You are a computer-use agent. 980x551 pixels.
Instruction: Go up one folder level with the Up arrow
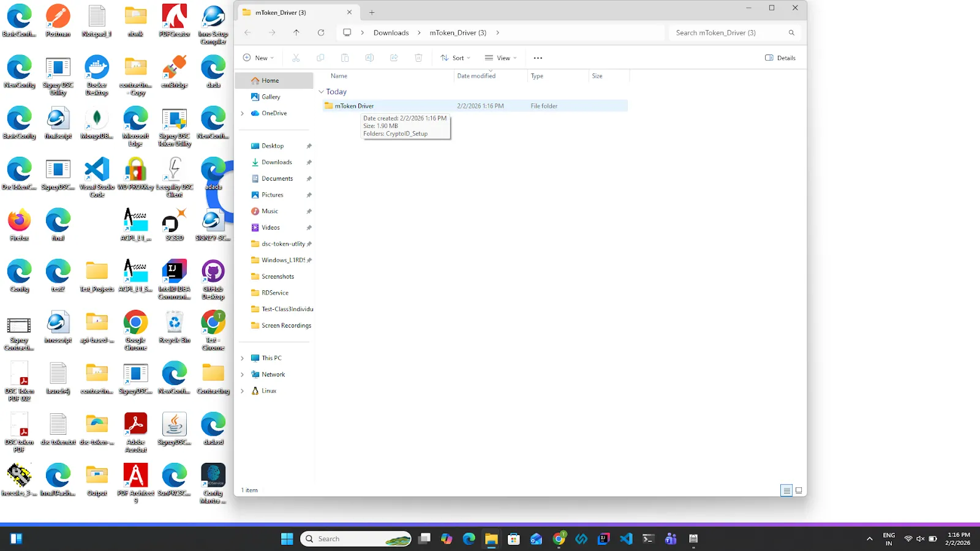[x=296, y=32]
